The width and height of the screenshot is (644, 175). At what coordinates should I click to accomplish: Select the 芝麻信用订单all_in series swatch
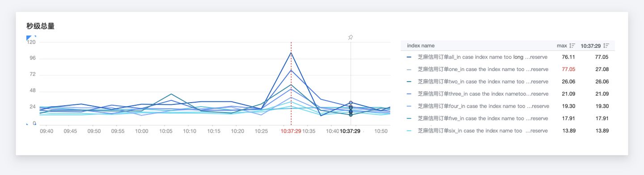point(409,57)
